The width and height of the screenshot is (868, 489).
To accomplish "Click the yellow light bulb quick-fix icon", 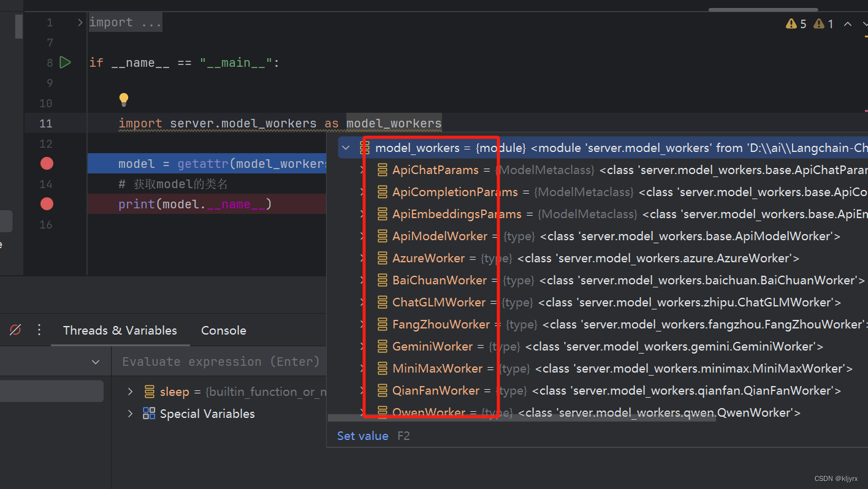I will (124, 99).
